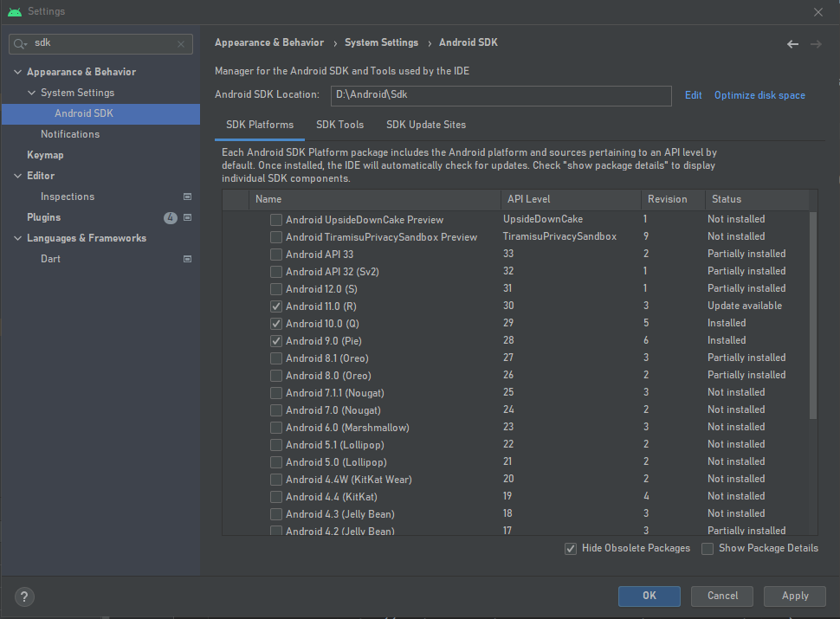Check Android API 32 (Sv2) checkbox
The height and width of the screenshot is (619, 840).
click(276, 272)
